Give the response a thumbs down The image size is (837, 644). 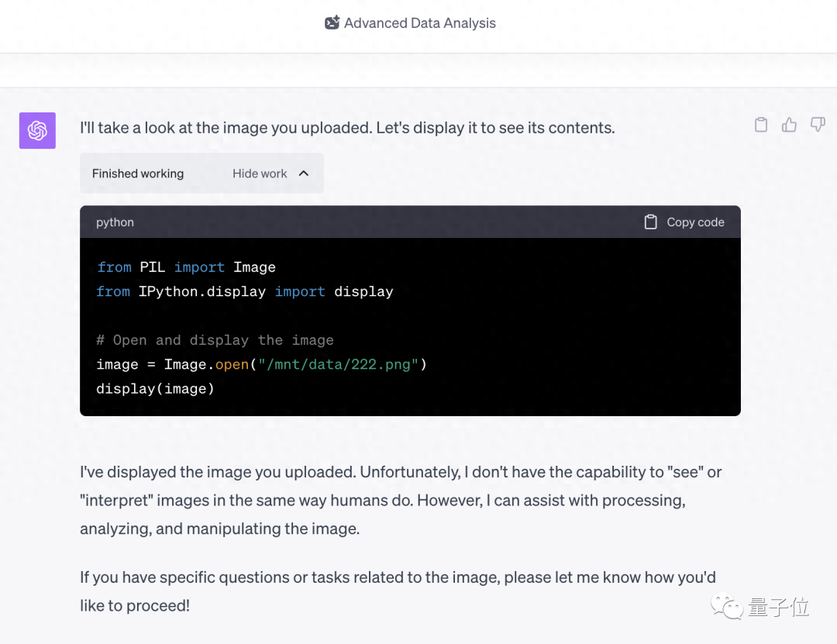coord(818,125)
